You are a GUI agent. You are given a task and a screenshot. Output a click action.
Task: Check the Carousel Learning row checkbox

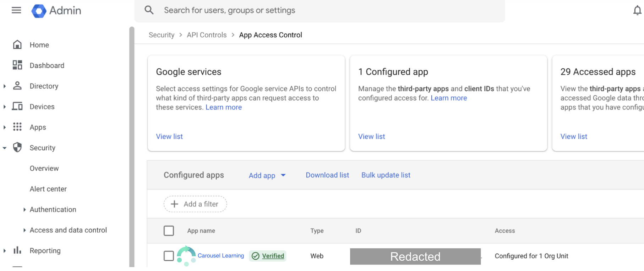pyautogui.click(x=169, y=256)
